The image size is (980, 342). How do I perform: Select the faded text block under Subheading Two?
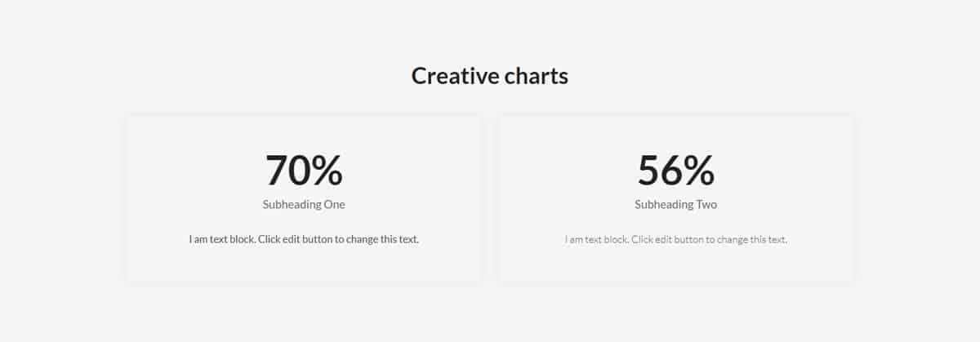point(676,240)
